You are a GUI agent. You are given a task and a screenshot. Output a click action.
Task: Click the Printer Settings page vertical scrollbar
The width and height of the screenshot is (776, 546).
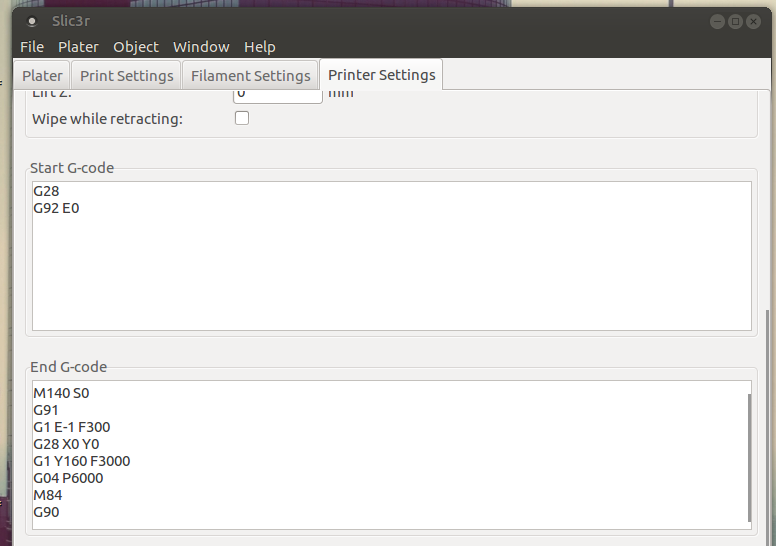(x=768, y=428)
